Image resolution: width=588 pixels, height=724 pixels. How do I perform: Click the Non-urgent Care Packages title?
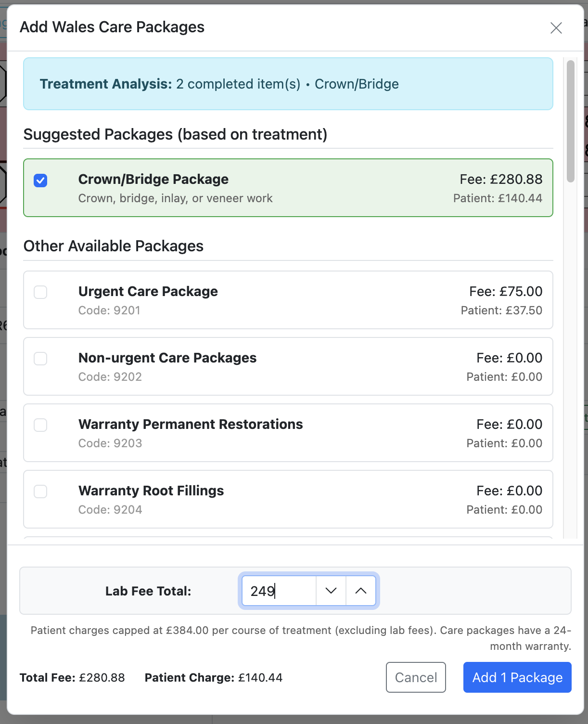(167, 358)
